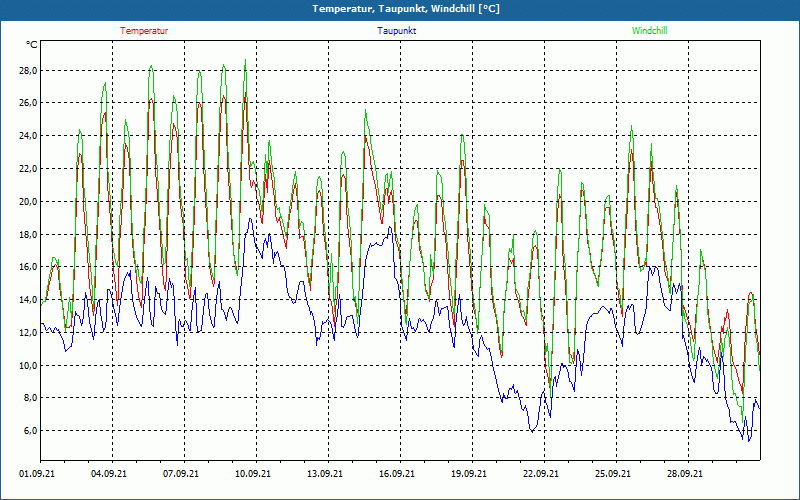This screenshot has height=500, width=800.
Task: Click the 22.09.21 date label
Action: 541,475
